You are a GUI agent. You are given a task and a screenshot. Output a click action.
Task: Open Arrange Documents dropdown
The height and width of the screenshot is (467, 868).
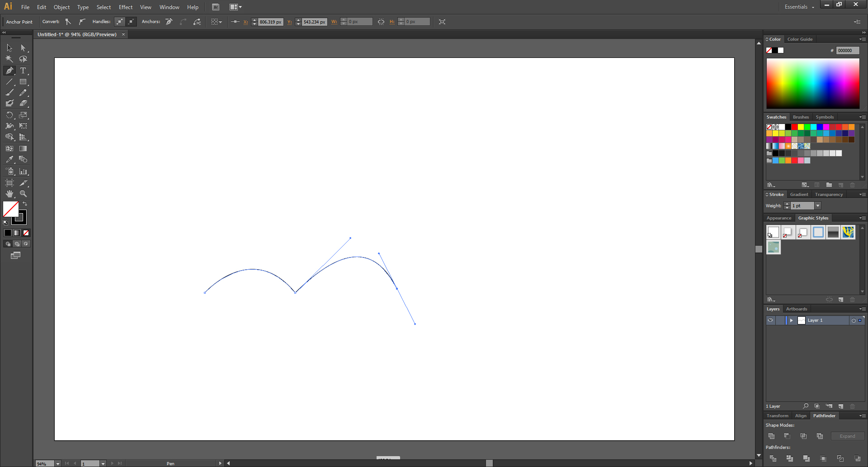[x=236, y=7]
